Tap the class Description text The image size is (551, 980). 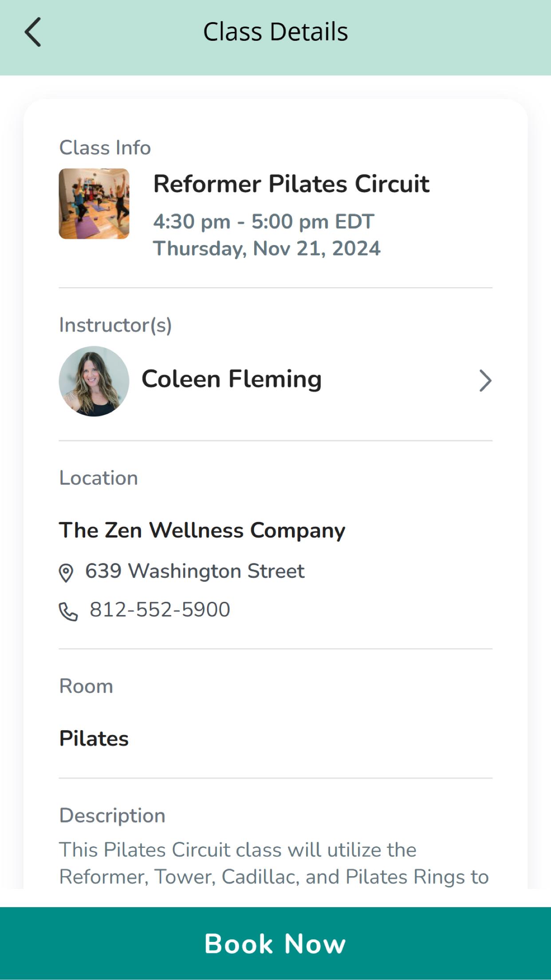click(x=274, y=863)
